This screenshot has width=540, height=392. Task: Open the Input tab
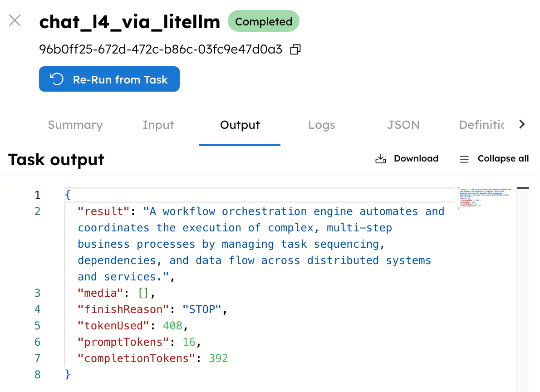158,125
